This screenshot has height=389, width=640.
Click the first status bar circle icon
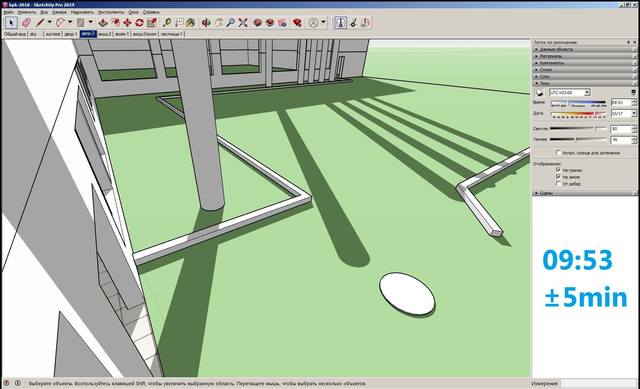coord(7,383)
